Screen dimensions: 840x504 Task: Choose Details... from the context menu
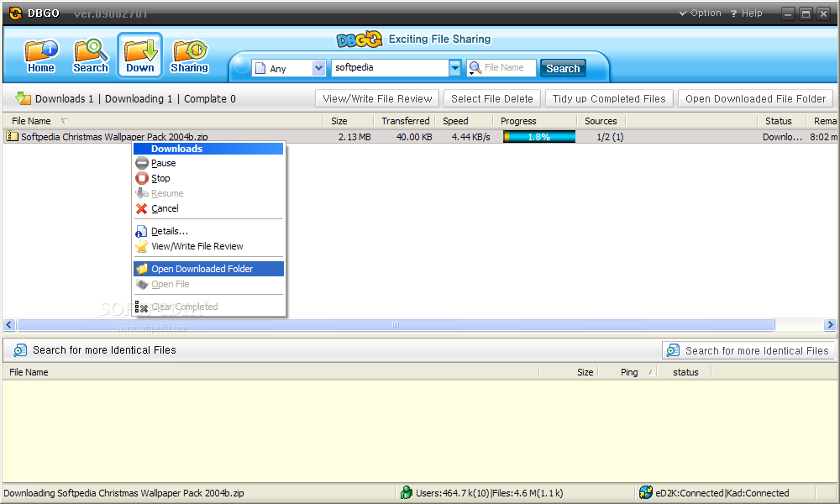(x=208, y=231)
